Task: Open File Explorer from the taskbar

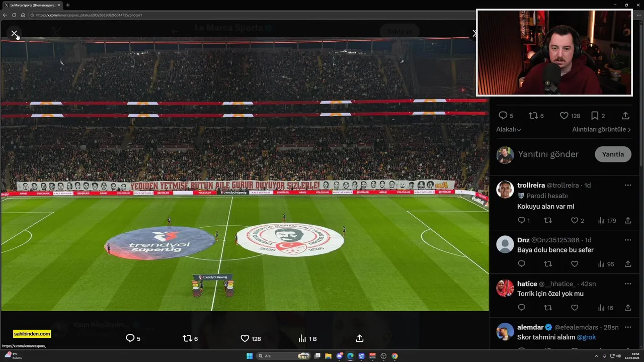Action: 328,356
